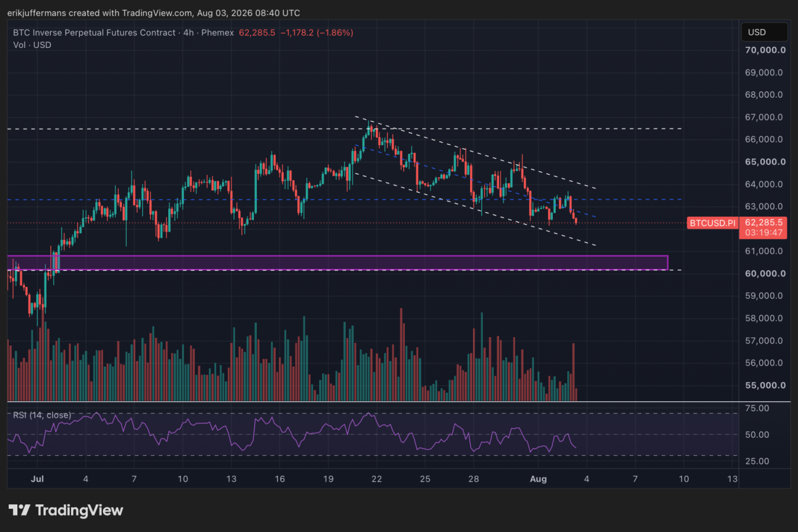Viewport: 798px width, 532px height.
Task: Select the 70,000.0 price axis label
Action: point(765,50)
